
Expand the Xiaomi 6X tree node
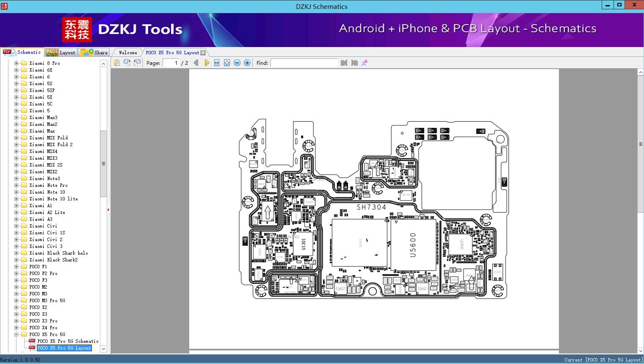point(17,70)
